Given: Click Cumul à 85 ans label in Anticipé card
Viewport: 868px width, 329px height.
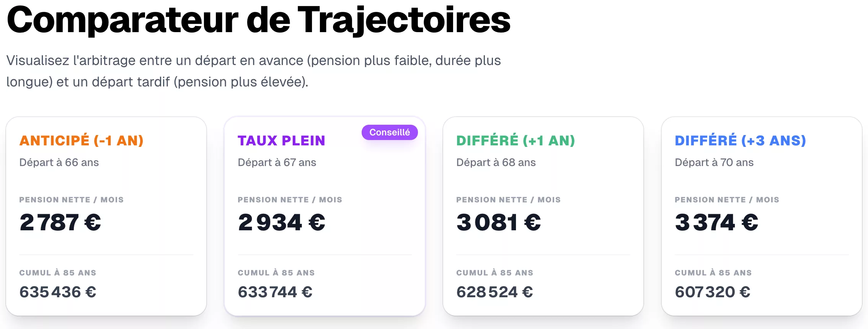Looking at the screenshot, I should [x=58, y=273].
